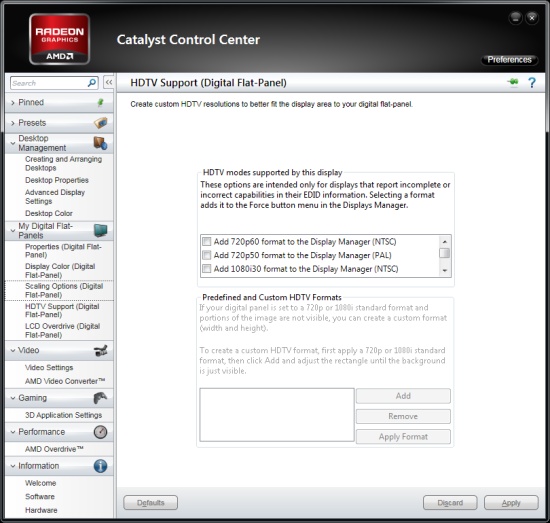Viewport: 550px width, 523px height.
Task: Click the blue Information icon
Action: point(100,466)
